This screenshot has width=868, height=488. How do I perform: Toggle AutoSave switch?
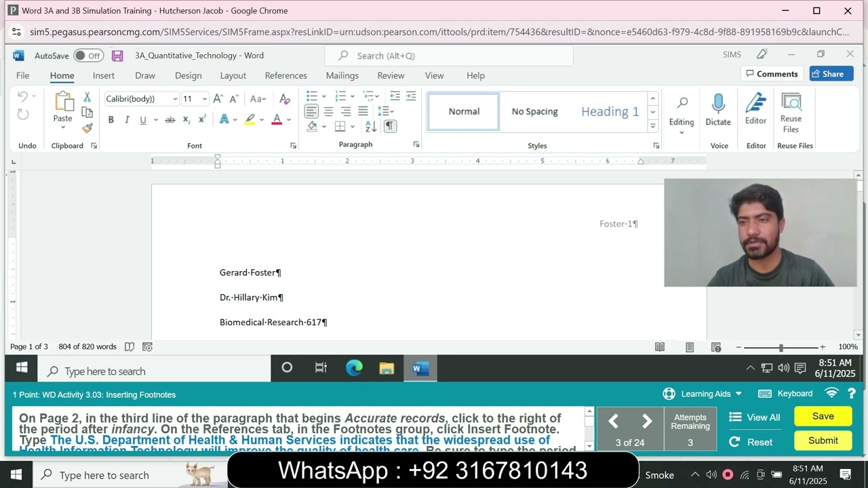coord(88,56)
